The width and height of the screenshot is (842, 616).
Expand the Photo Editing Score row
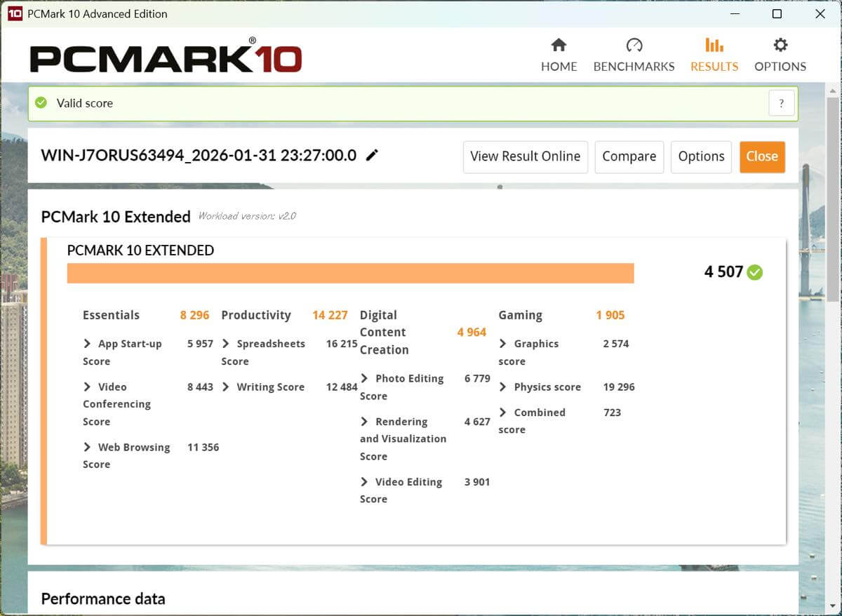364,378
